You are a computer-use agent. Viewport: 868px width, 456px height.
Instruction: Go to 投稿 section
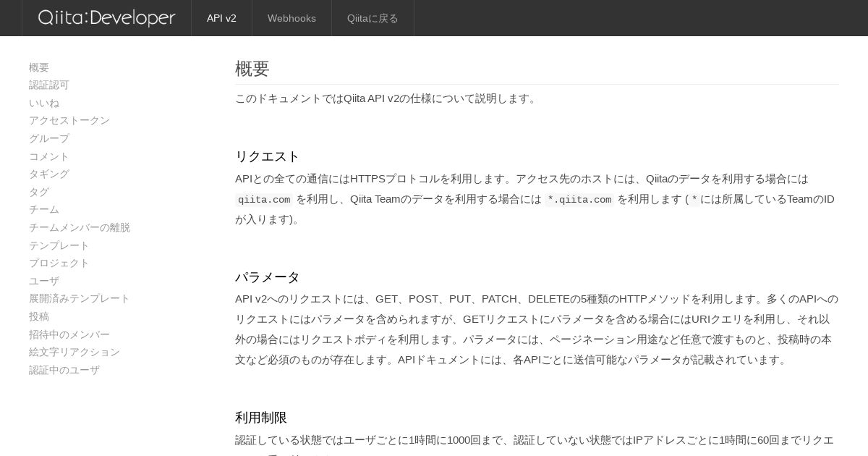tap(39, 316)
